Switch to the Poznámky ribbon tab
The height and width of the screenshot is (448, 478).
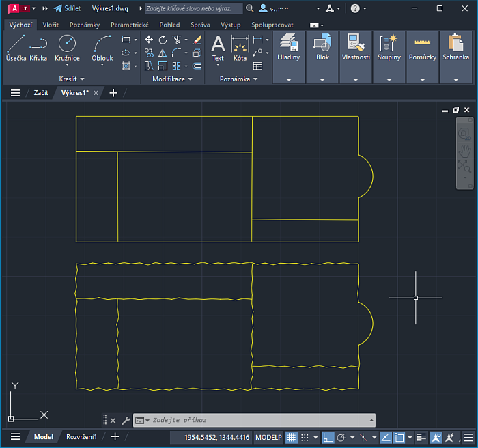click(85, 25)
